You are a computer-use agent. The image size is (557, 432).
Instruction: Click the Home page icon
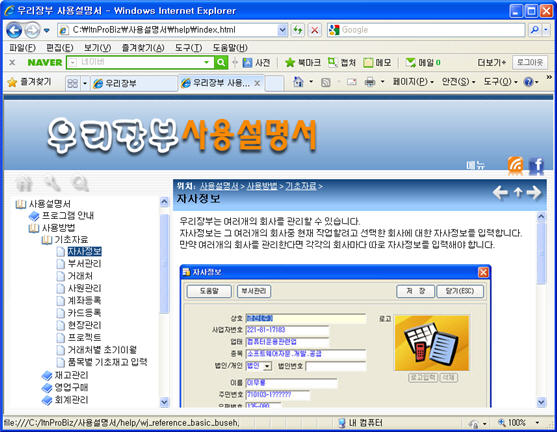coord(298,82)
